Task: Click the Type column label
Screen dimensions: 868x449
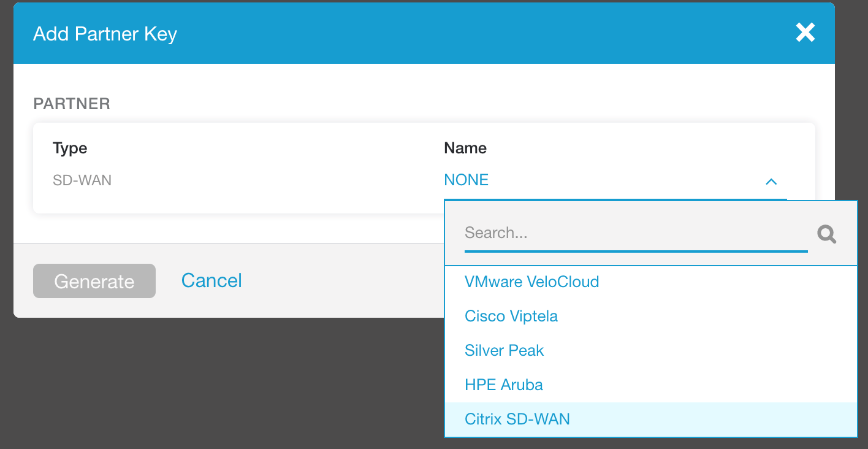Action: pyautogui.click(x=70, y=148)
